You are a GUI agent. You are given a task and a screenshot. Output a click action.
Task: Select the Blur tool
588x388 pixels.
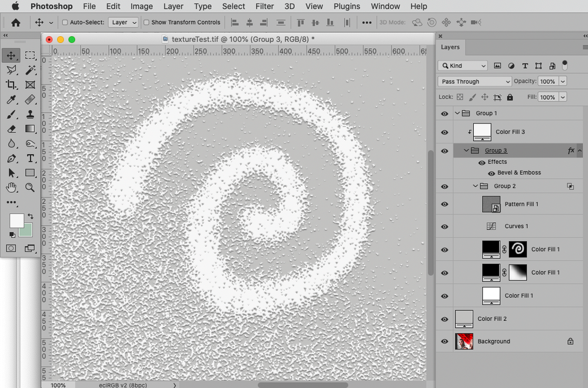11,143
